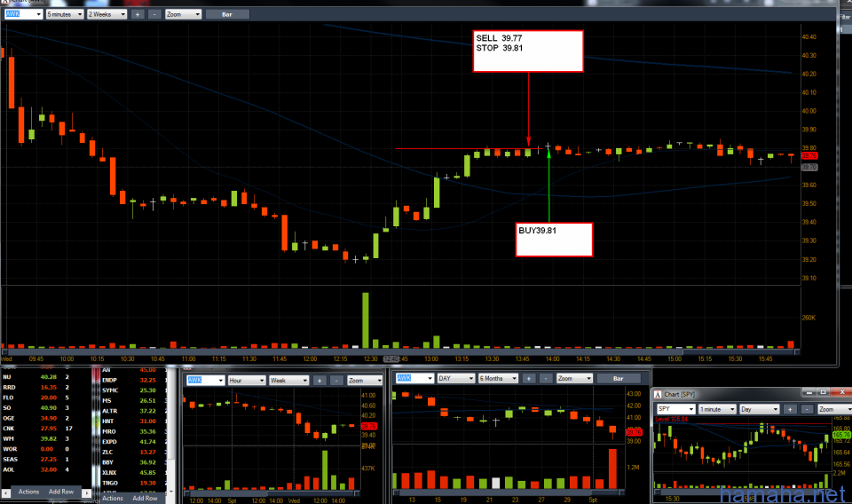Click the Bar button in main chart toolbar
Screen dimensions: 852x504
[x=227, y=15]
